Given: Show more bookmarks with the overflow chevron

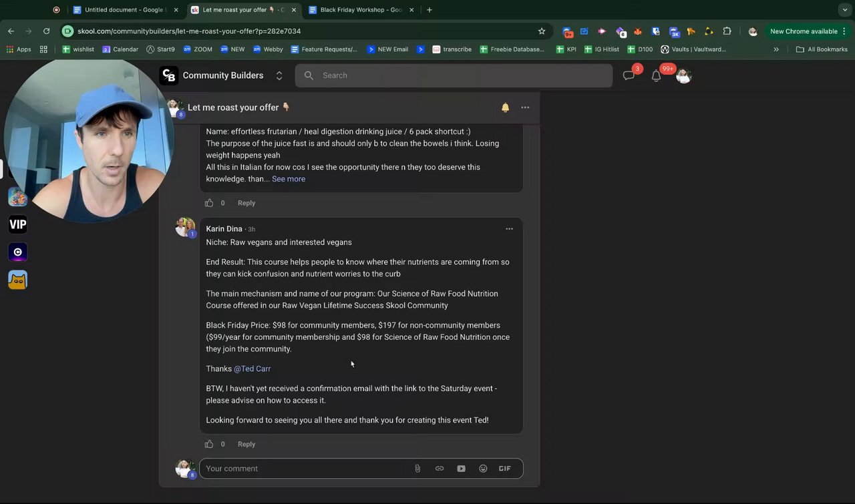Looking at the screenshot, I should 776,49.
